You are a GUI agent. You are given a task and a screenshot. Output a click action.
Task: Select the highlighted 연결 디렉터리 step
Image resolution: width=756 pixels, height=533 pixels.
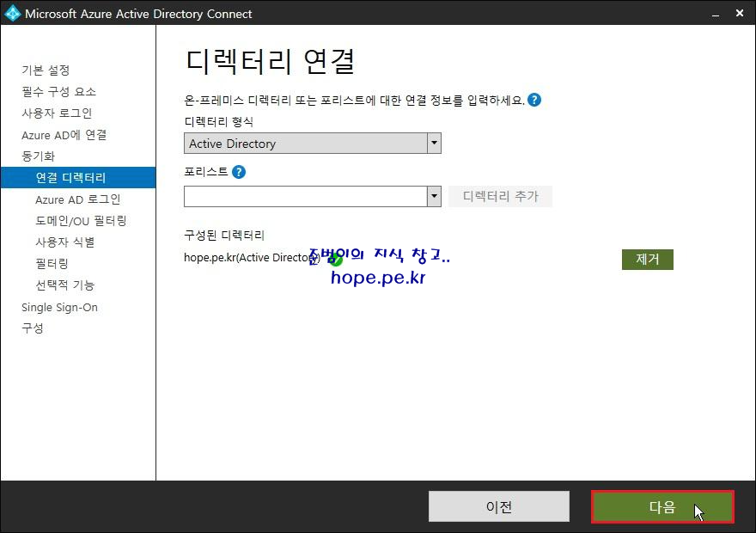[x=78, y=177]
